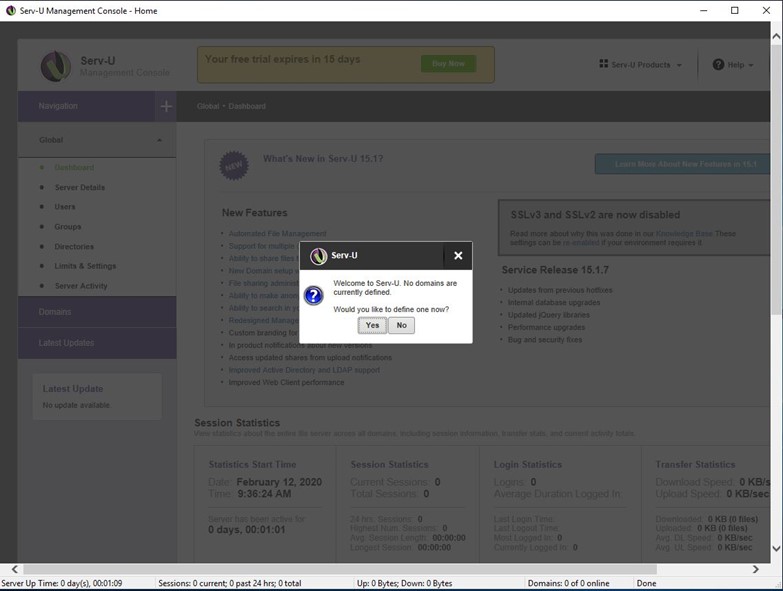Viewport: 783px width, 591px height.
Task: Open the Serv-U Products dropdown
Action: click(x=640, y=65)
